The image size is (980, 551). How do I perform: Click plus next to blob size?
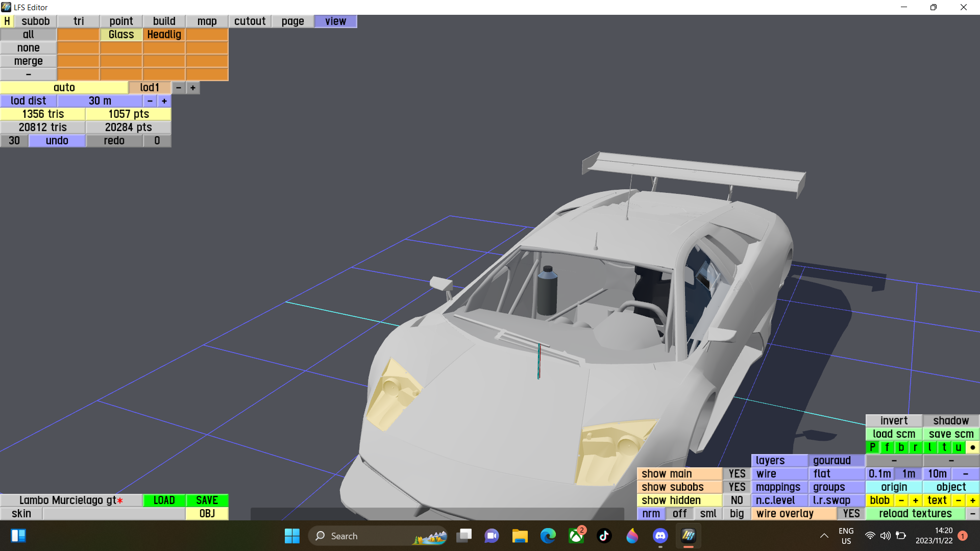[x=915, y=500]
